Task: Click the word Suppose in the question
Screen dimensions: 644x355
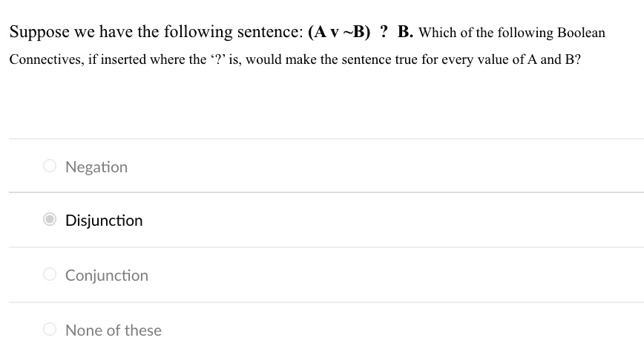Action: click(39, 32)
